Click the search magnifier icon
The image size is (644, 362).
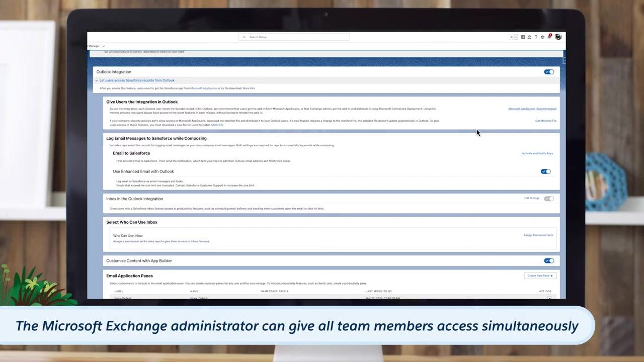coord(245,37)
